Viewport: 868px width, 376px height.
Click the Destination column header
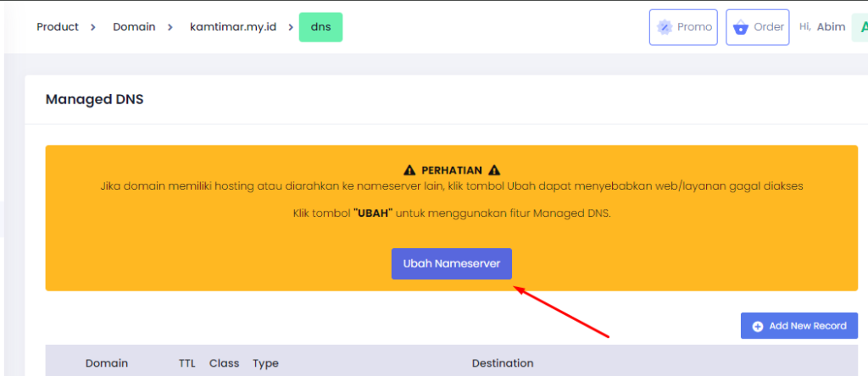tap(503, 363)
